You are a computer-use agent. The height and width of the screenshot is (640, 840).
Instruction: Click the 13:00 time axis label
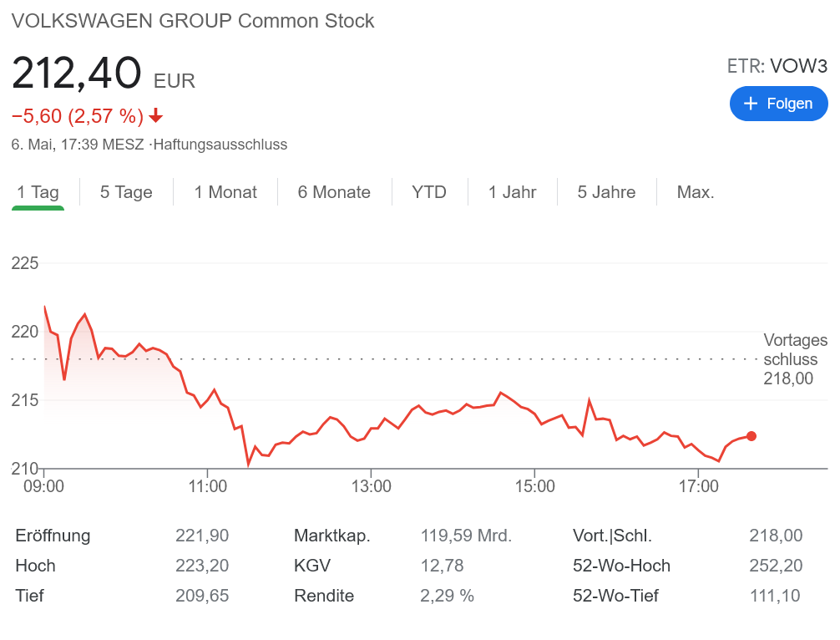click(372, 485)
